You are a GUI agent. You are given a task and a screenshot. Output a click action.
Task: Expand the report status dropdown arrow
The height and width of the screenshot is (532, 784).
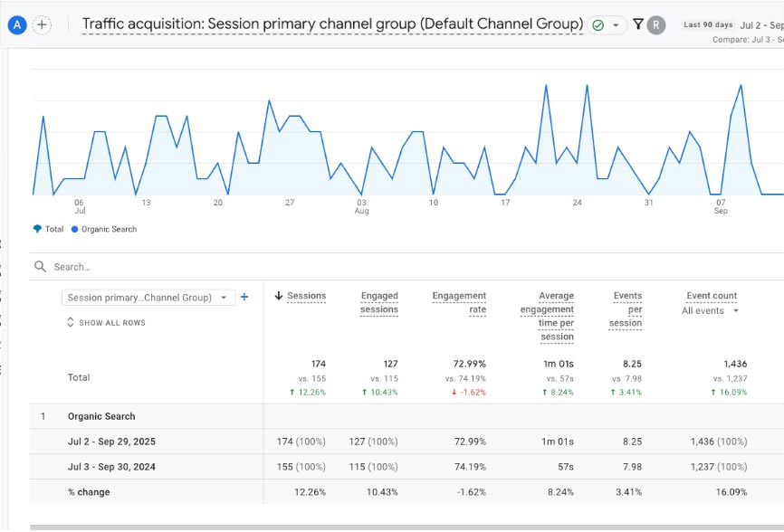point(617,25)
